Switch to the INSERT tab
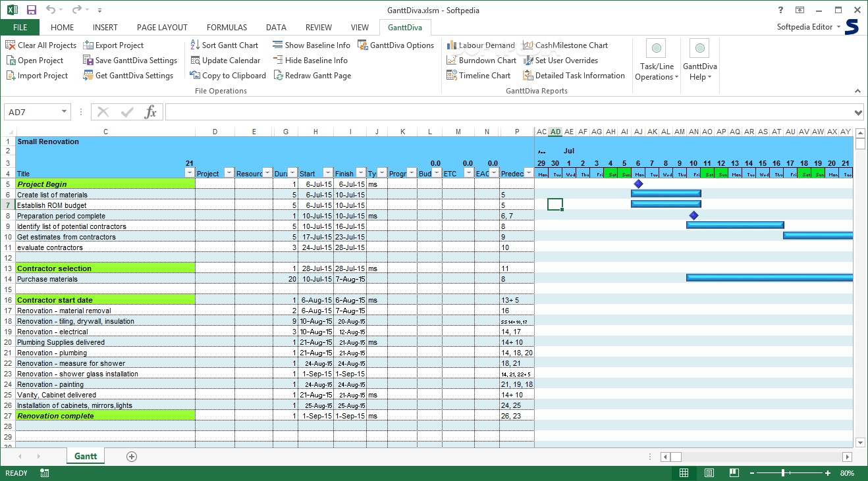Image resolution: width=868 pixels, height=481 pixels. 105,28
